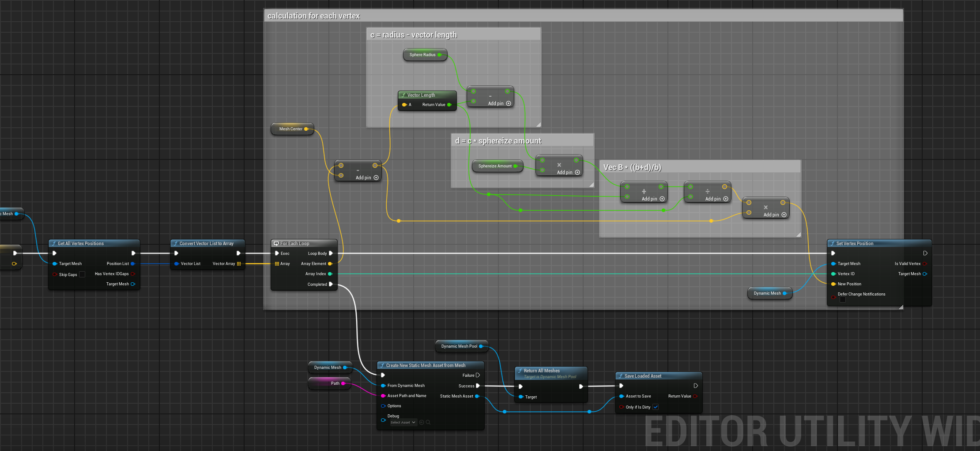The image size is (980, 451).
Task: Click the use-selected arrow icon under Debug
Action: [422, 422]
